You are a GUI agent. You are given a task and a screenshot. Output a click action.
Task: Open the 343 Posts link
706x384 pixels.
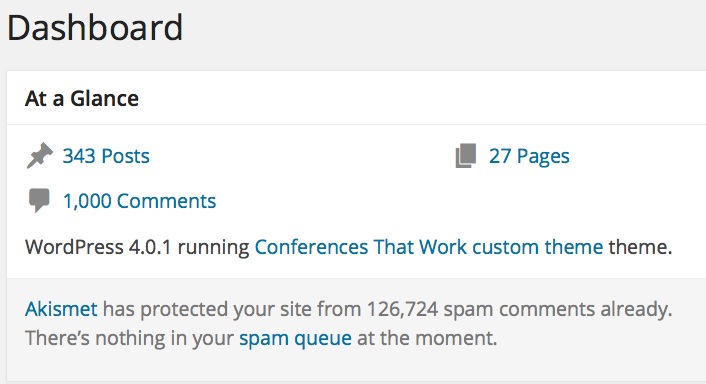point(106,156)
